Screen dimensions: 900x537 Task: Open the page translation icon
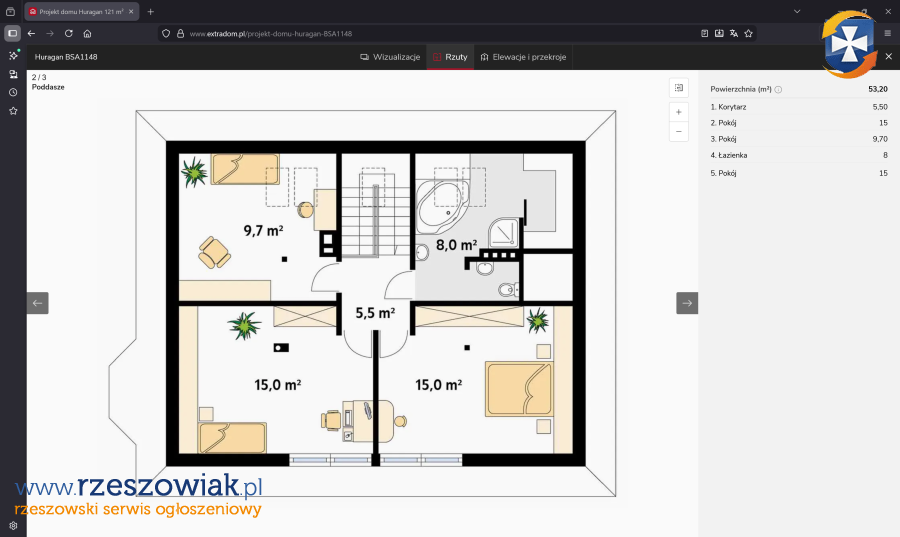[733, 33]
